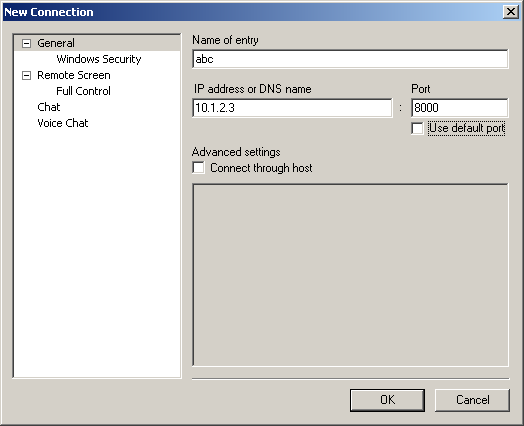Tick the Connect through host checkbox
The height and width of the screenshot is (426, 524).
(199, 168)
